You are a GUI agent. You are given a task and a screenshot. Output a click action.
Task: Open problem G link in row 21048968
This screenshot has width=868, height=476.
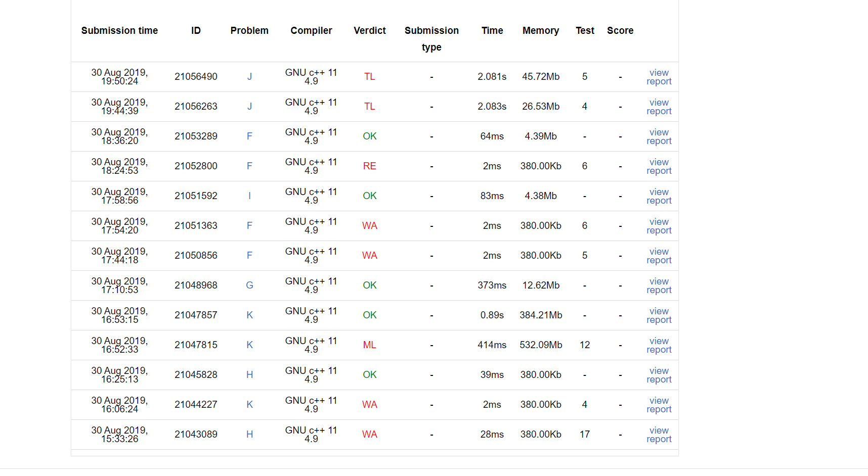click(x=249, y=285)
